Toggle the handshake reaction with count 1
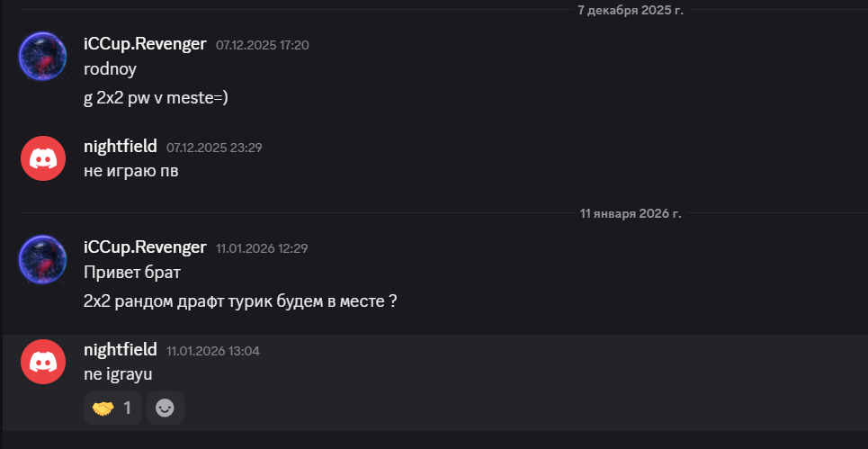The height and width of the screenshot is (449, 868). pyautogui.click(x=112, y=409)
